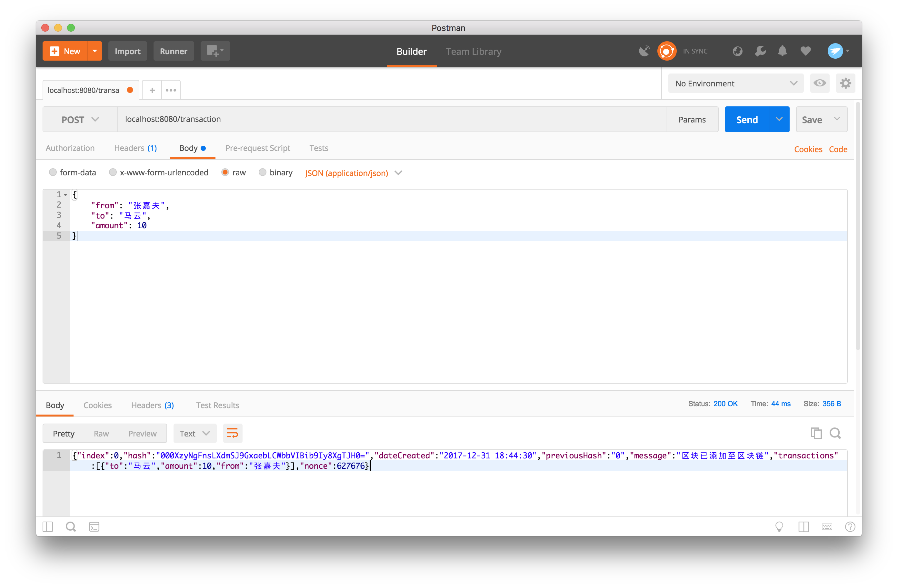Open the Code link
This screenshot has height=588, width=898.
(838, 149)
